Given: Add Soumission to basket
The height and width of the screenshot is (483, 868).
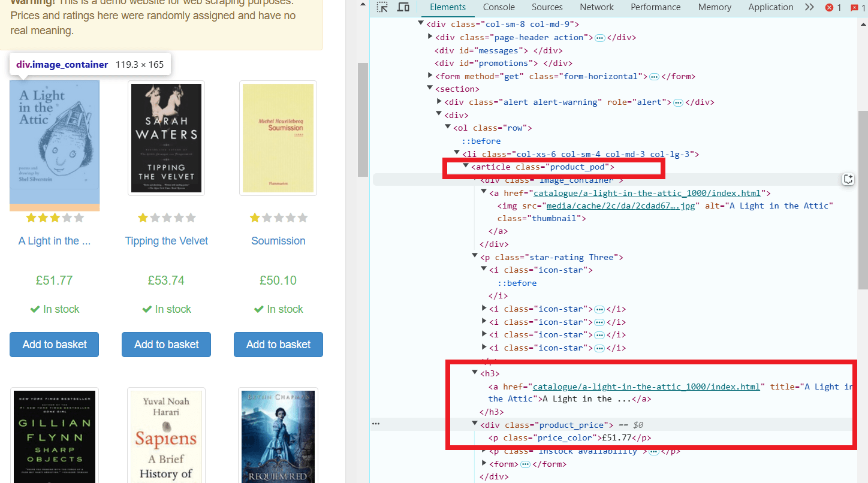Looking at the screenshot, I should pos(278,345).
